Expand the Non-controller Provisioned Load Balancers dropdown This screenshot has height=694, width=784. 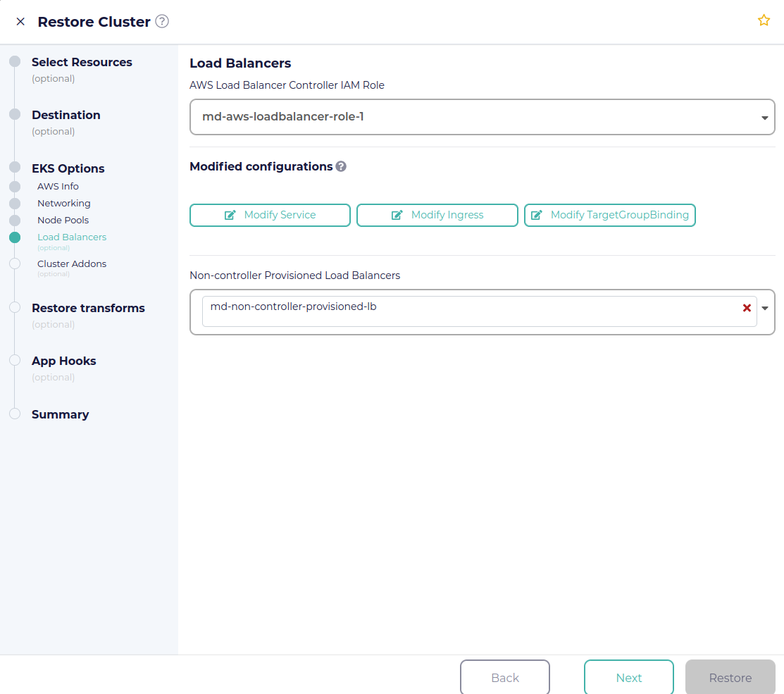(765, 308)
